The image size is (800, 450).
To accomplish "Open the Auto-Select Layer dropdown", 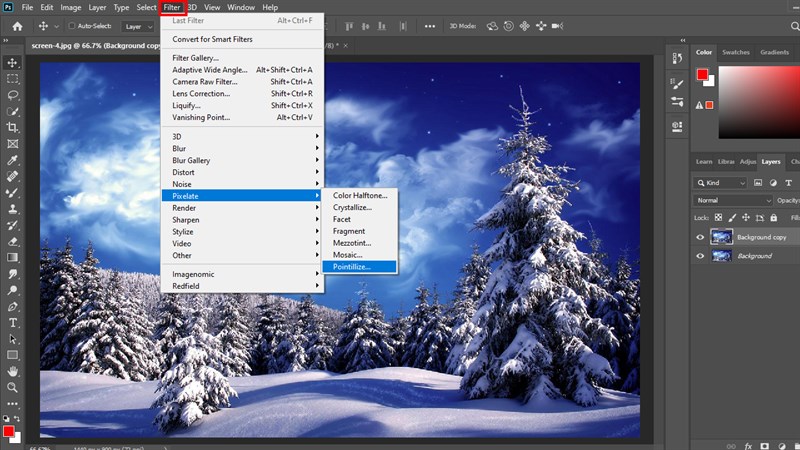I will [x=138, y=27].
